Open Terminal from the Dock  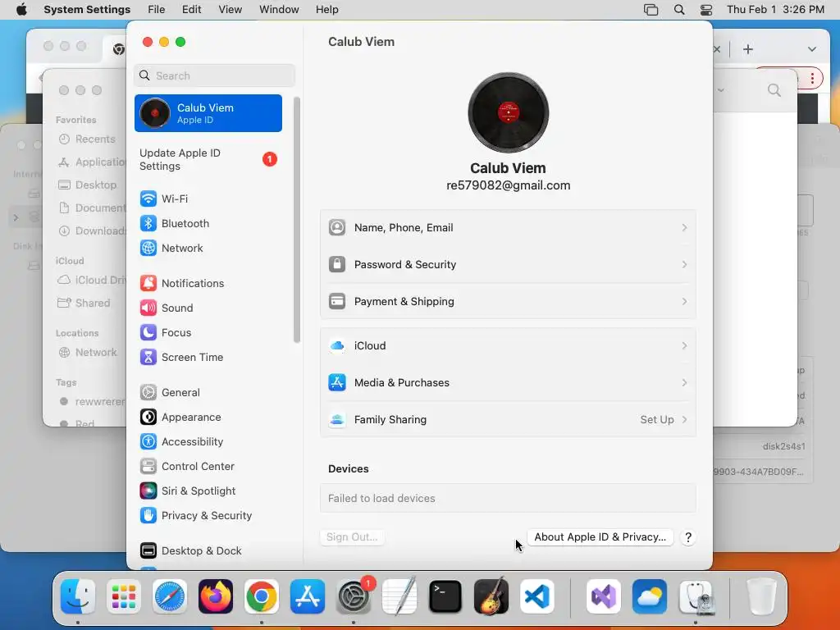click(x=445, y=596)
